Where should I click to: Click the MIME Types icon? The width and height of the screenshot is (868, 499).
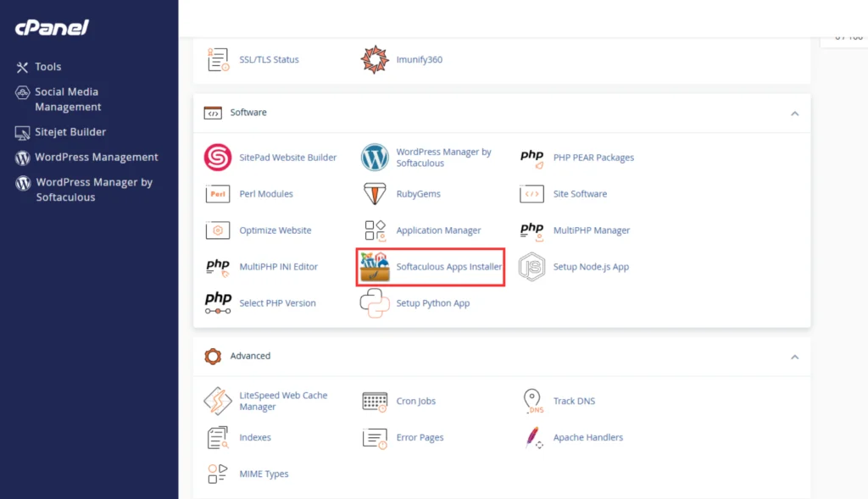click(217, 474)
